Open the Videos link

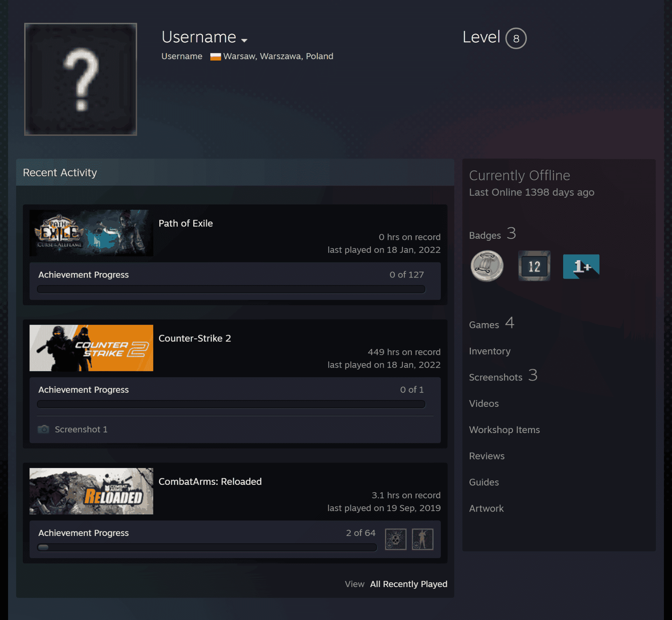coord(484,404)
